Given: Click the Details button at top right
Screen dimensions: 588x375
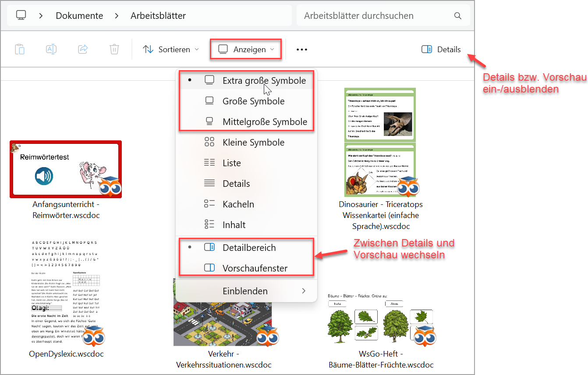Looking at the screenshot, I should [x=441, y=49].
